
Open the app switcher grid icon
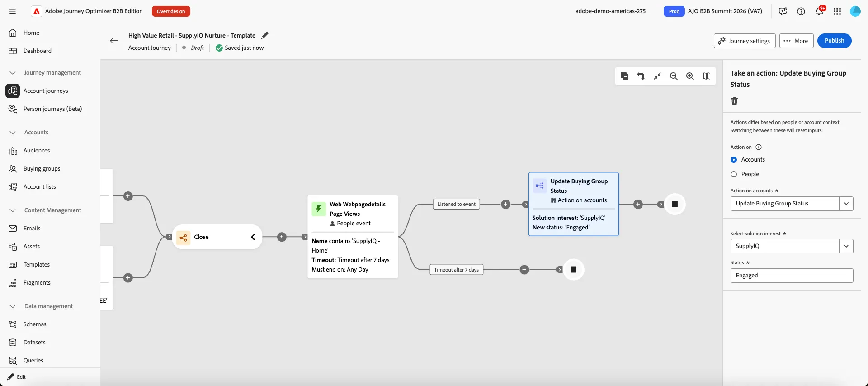(x=837, y=11)
